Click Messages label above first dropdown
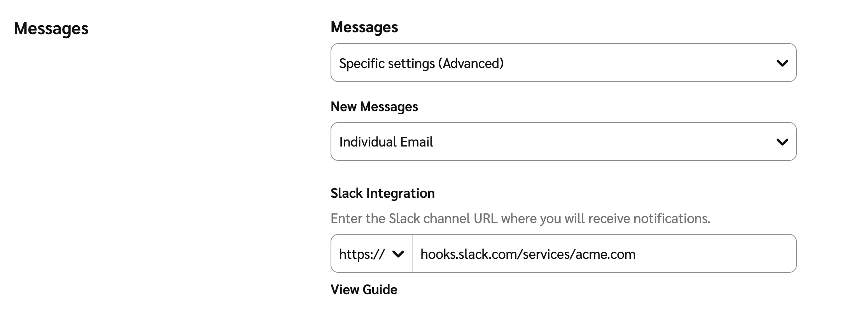The height and width of the screenshot is (328, 868). click(x=364, y=27)
